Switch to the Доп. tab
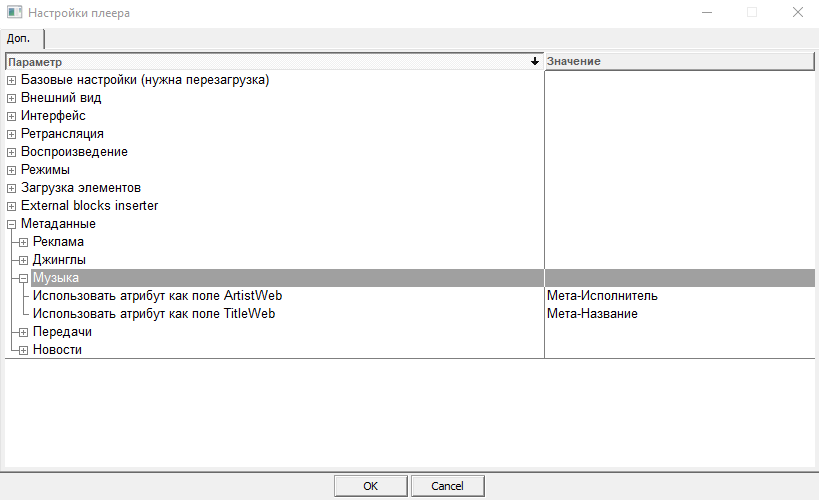The height and width of the screenshot is (500, 819). click(20, 38)
